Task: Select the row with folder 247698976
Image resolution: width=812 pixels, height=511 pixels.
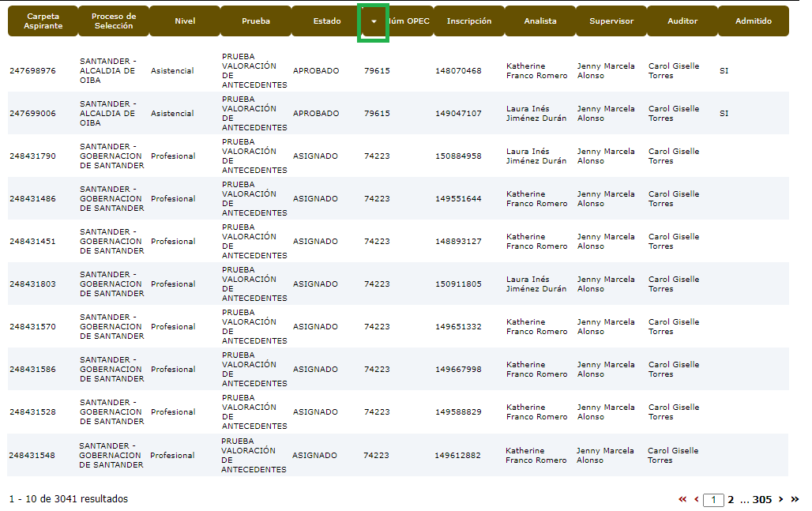Action: click(x=32, y=71)
